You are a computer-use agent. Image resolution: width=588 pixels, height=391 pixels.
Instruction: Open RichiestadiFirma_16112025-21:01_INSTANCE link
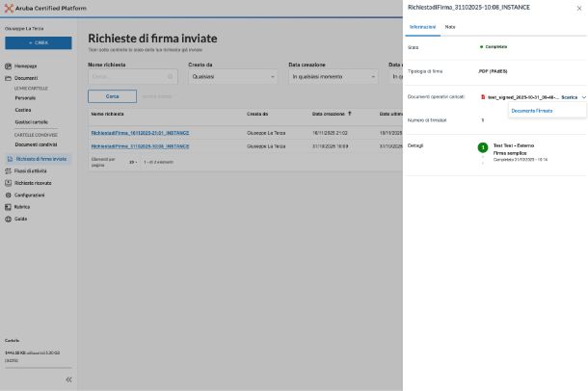click(x=140, y=133)
